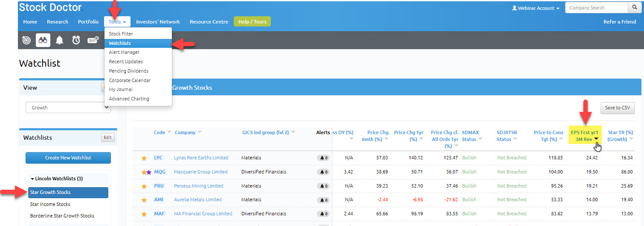Click the gold star beside LYC
644x226 pixels.
pos(144,158)
